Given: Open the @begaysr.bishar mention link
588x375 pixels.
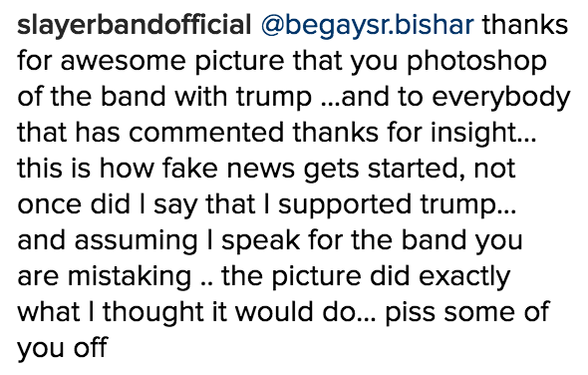Looking at the screenshot, I should [367, 26].
